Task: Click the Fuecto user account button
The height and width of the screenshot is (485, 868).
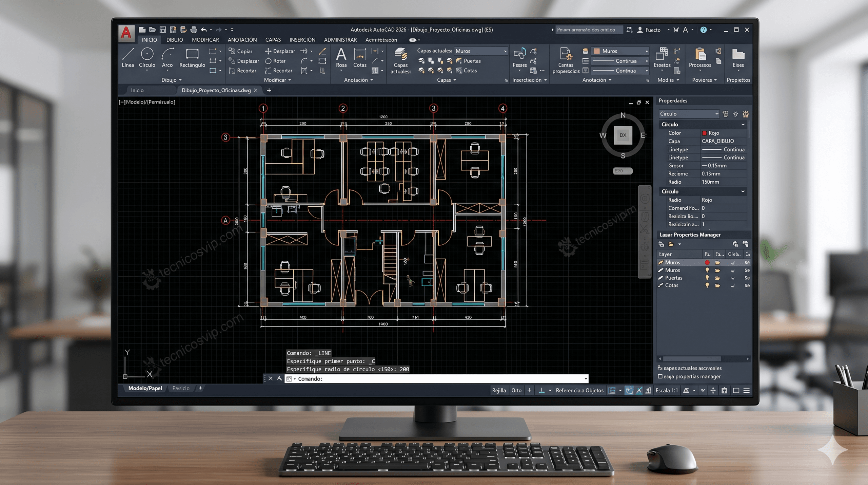Action: [x=649, y=30]
